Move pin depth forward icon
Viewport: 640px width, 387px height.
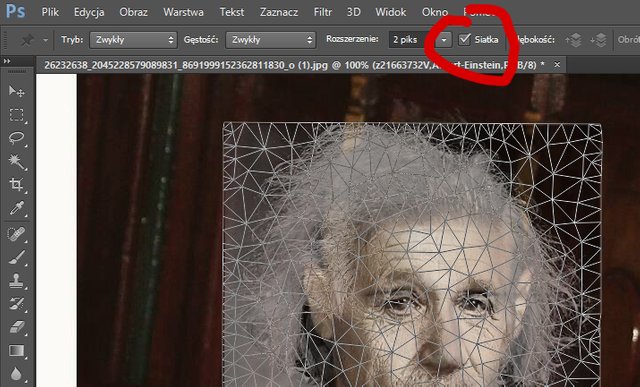pos(573,40)
